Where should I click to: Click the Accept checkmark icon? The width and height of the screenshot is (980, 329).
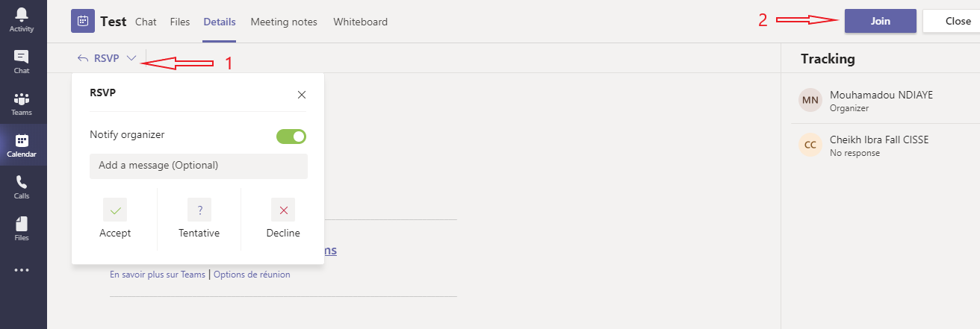pyautogui.click(x=115, y=210)
